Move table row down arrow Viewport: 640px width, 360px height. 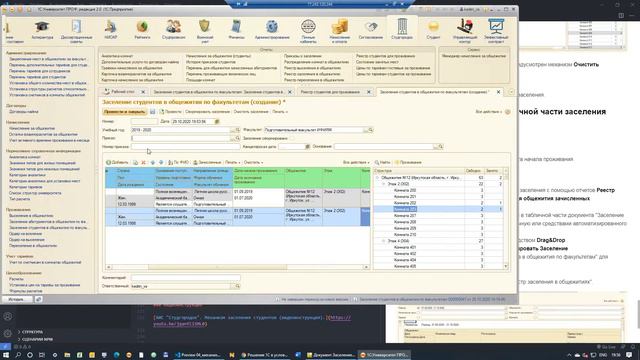[x=161, y=162]
